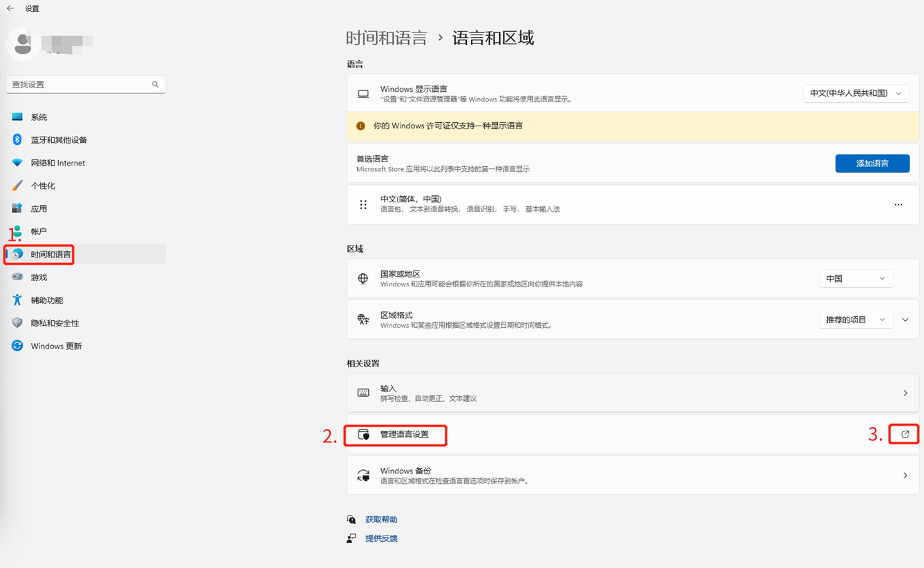Click the 提供反馈 feedback icon

click(x=352, y=538)
